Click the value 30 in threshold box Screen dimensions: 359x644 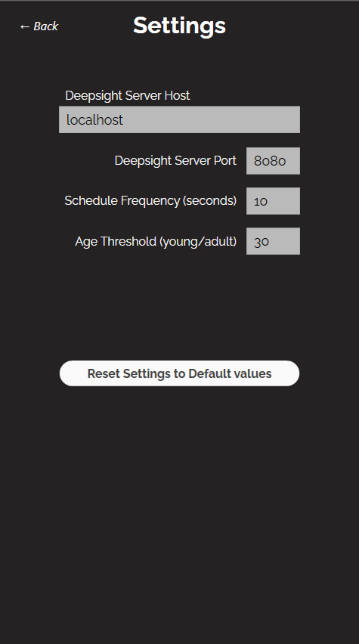(262, 242)
